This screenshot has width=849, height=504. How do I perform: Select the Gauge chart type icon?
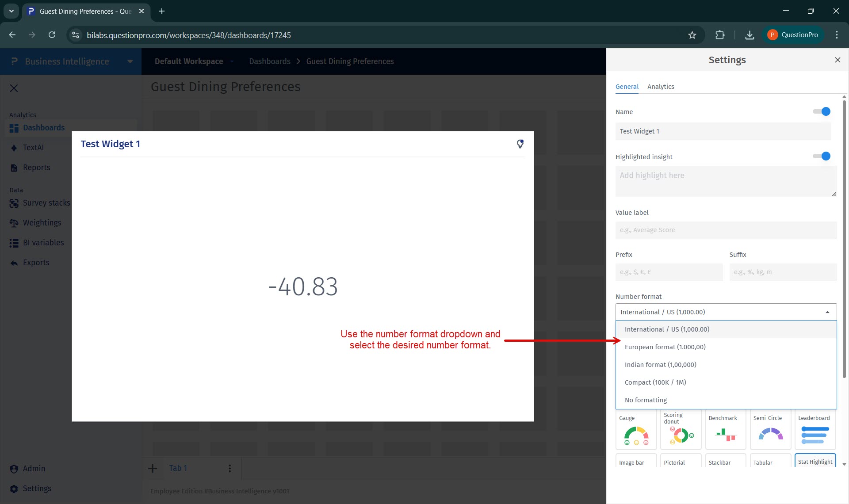[x=636, y=435]
